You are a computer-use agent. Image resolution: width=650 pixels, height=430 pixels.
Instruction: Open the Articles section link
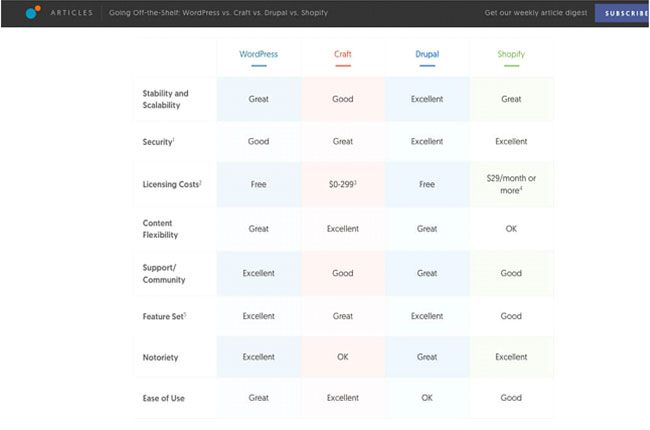tap(71, 13)
